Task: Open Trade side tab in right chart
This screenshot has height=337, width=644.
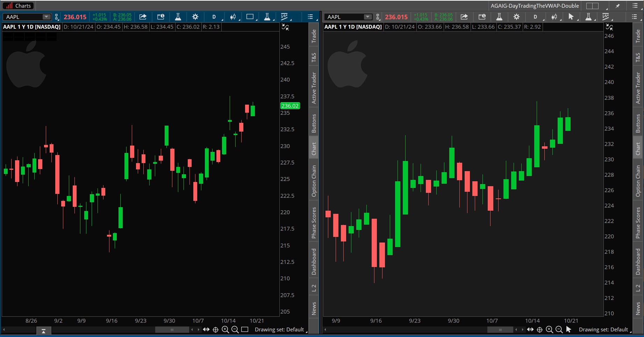Action: (638, 36)
